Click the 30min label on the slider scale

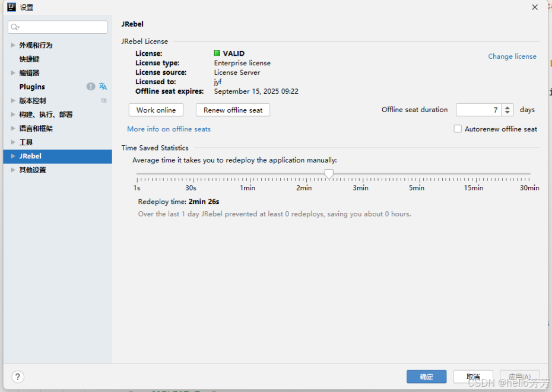coord(529,188)
